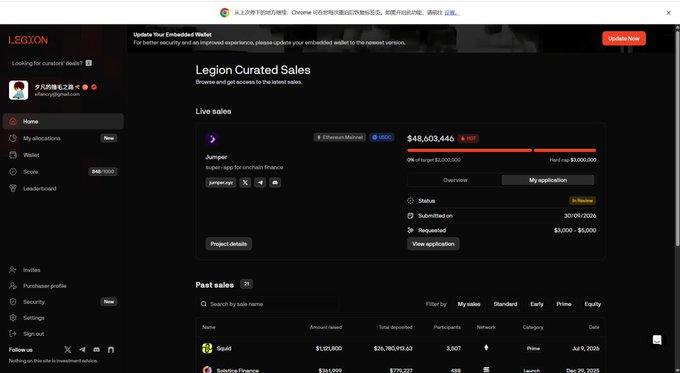Switch to the Overview tab
This screenshot has height=373, width=680.
click(x=455, y=180)
